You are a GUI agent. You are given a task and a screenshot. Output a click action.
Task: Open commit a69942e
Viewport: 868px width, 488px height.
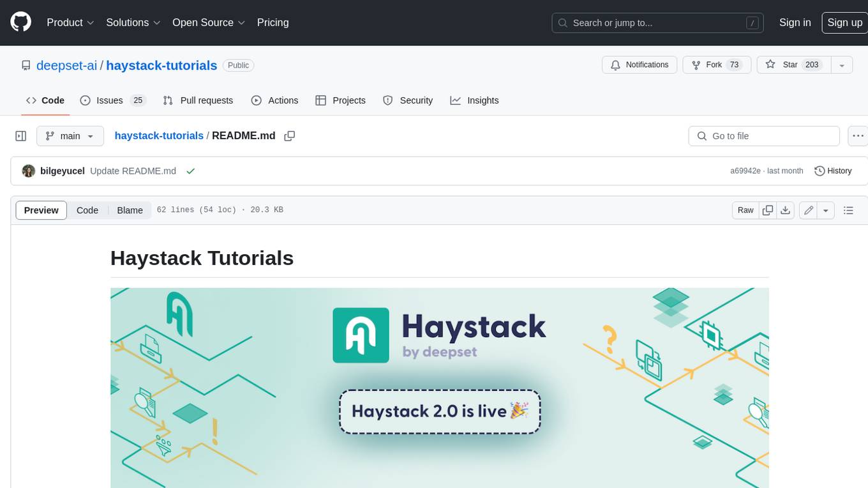pos(745,171)
